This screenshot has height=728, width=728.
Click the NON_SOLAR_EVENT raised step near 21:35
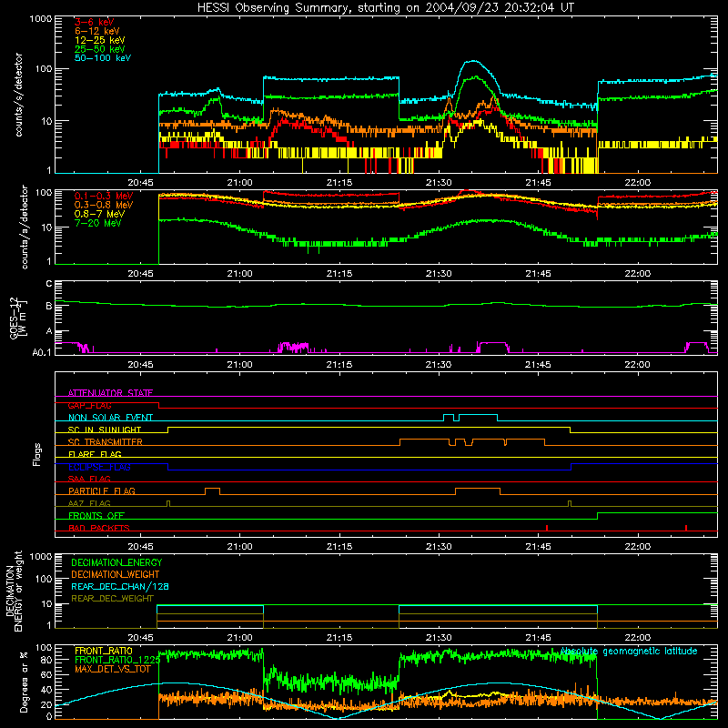point(479,415)
